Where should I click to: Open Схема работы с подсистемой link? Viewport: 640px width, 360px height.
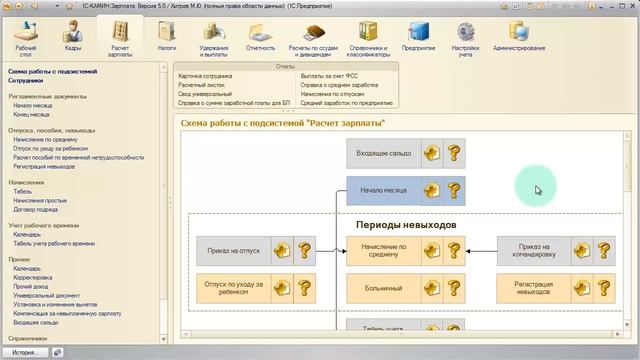pos(53,71)
